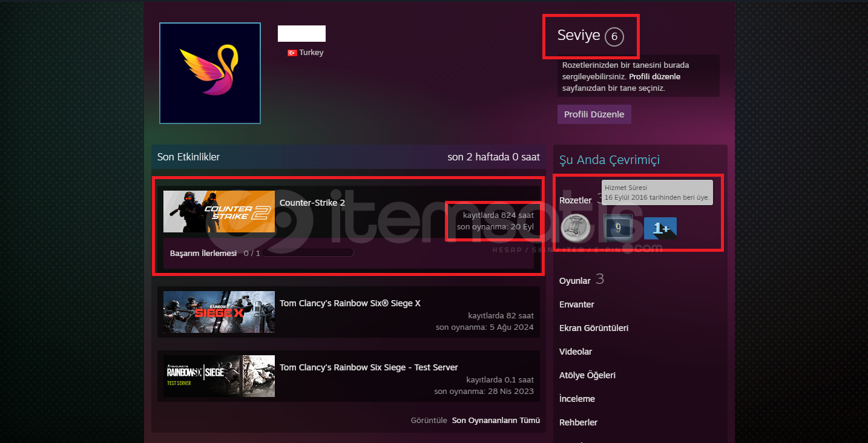Screen dimensions: 868x443
Task: Open Rainbow Six Siege - Test Server title
Action: (369, 367)
